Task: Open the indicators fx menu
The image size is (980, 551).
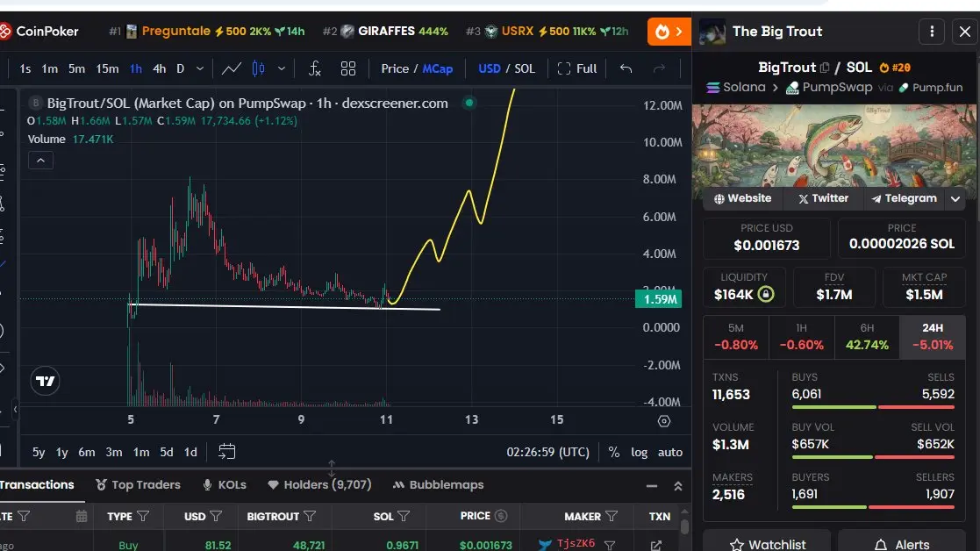Action: click(315, 68)
